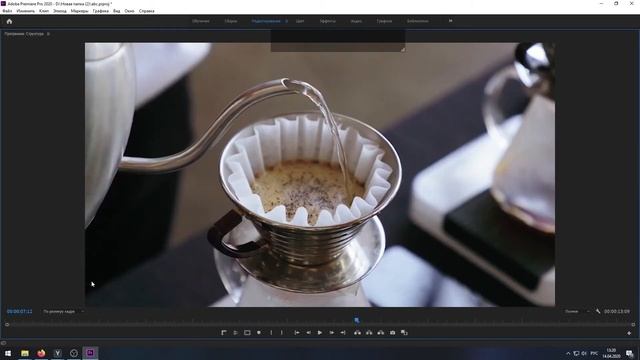
Task: Play the sequence in Program monitor
Action: click(320, 333)
